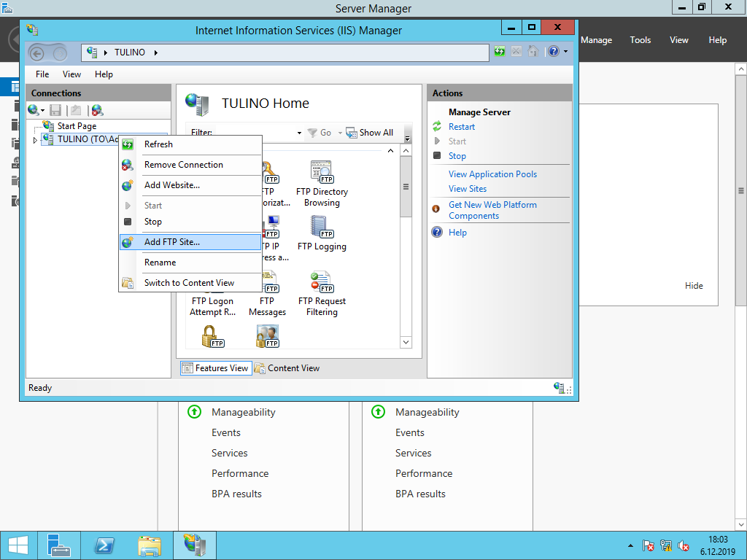Click the Show All button
The image size is (747, 560).
pos(370,133)
